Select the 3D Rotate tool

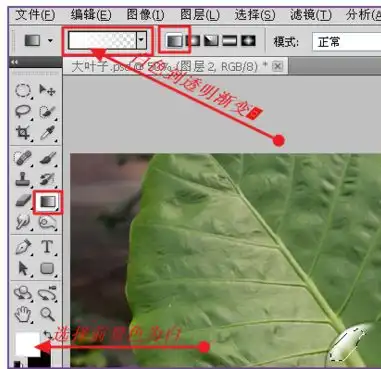23,293
